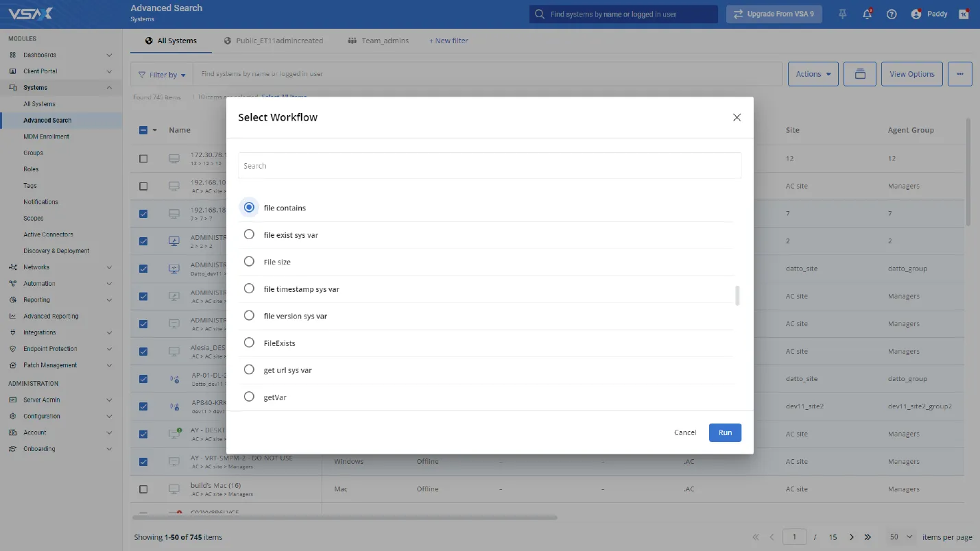
Task: Click Cancel in the workflow dialog
Action: tap(685, 432)
